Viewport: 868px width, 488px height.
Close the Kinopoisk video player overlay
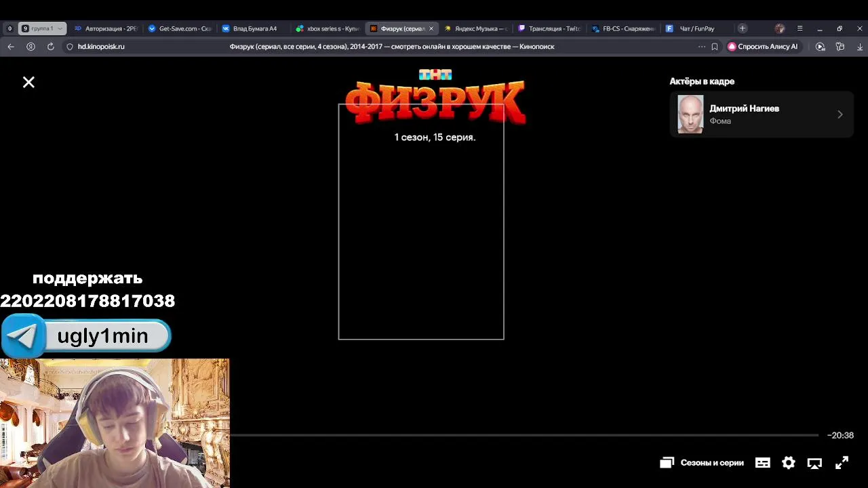pyautogui.click(x=28, y=82)
